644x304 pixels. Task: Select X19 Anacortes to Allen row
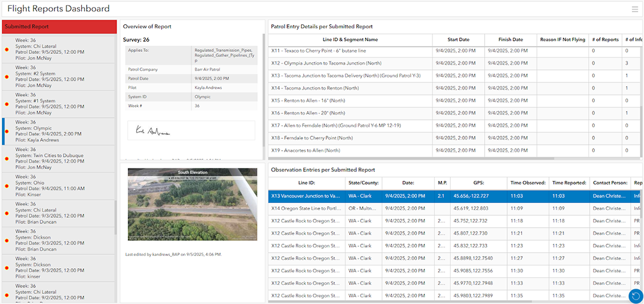(453, 150)
